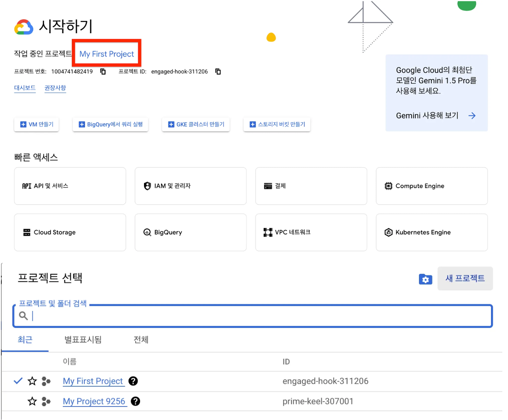508x420 pixels.
Task: Click the plus icon on BigQuery에서 쿼리 실행
Action: coord(82,124)
